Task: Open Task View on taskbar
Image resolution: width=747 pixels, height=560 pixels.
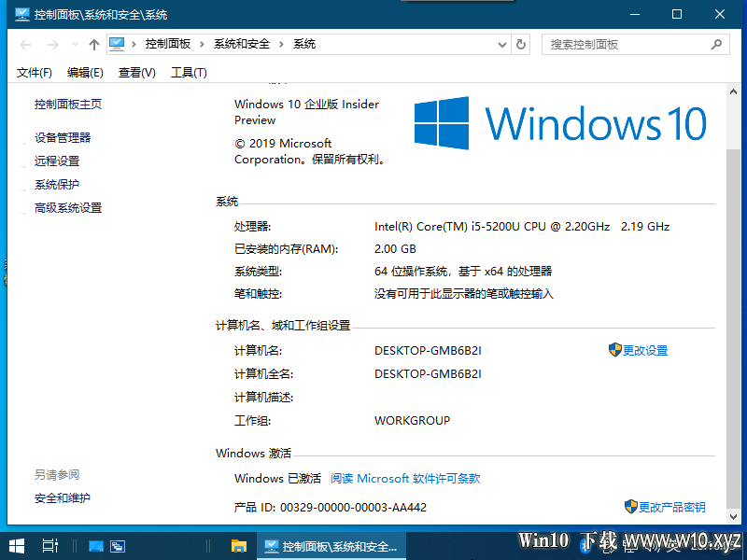Action: pyautogui.click(x=50, y=546)
